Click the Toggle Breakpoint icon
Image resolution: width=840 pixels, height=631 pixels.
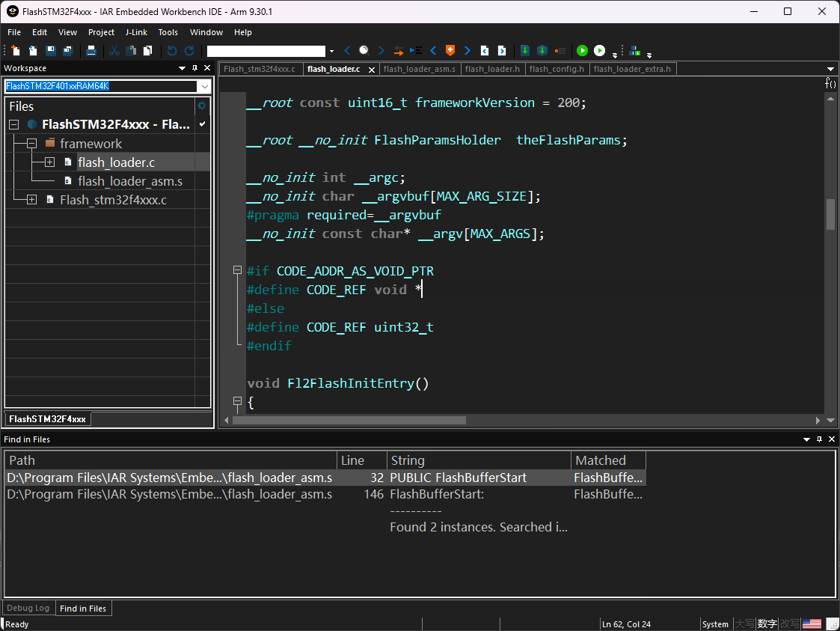(x=559, y=51)
